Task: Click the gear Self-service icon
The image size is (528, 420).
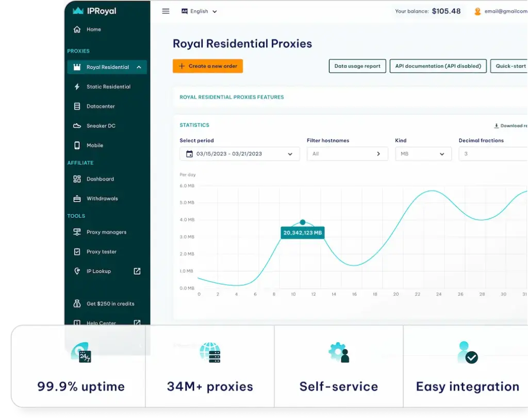Action: pyautogui.click(x=339, y=352)
